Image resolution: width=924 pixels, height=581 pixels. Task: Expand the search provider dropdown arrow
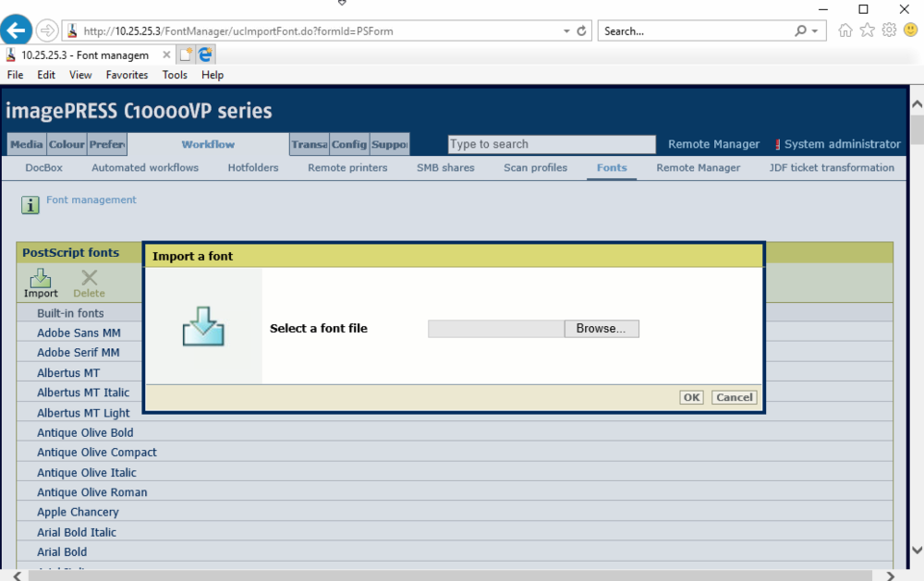coord(815,30)
